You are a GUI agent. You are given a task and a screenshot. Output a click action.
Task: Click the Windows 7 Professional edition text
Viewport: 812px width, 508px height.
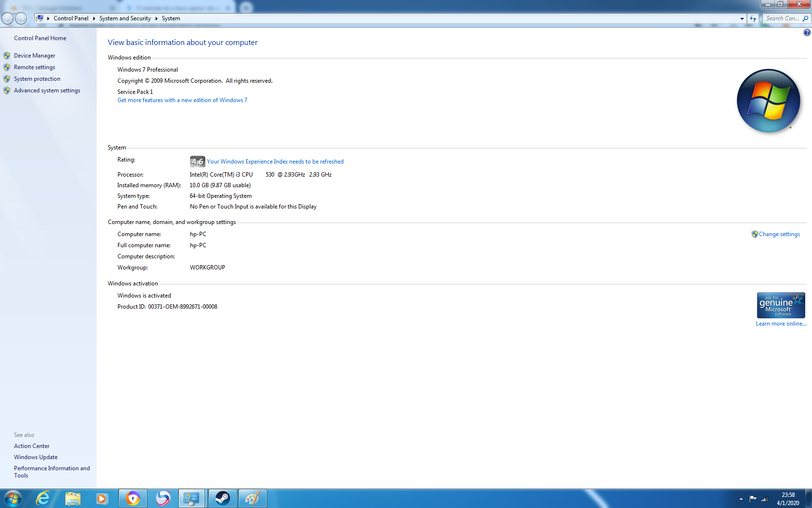[x=147, y=70]
